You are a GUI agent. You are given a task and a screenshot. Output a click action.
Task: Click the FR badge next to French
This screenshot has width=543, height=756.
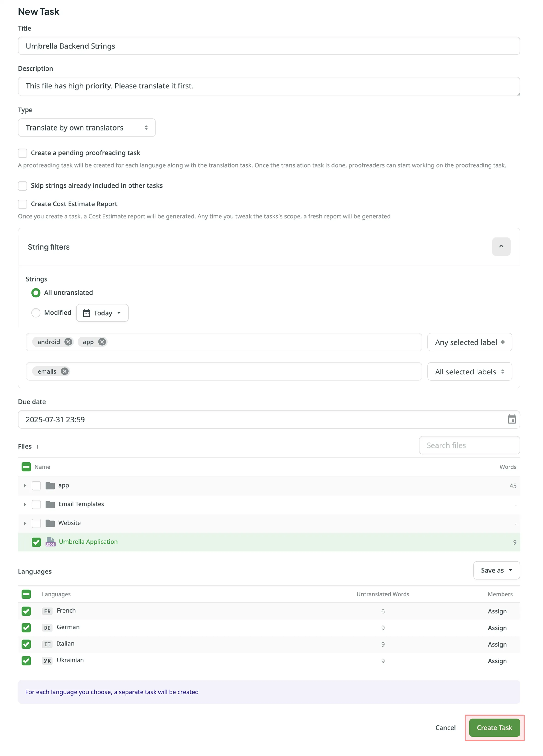(x=47, y=611)
